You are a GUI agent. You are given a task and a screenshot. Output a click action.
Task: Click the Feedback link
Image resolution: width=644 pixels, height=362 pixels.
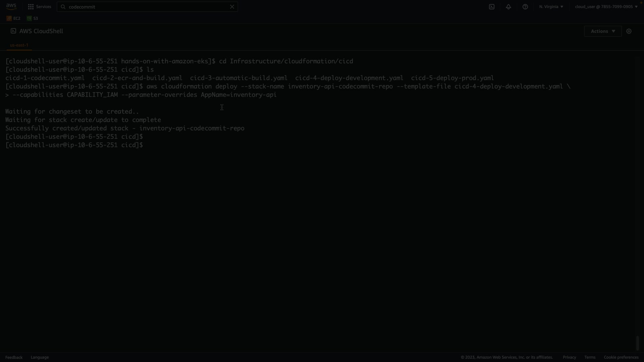click(x=14, y=357)
